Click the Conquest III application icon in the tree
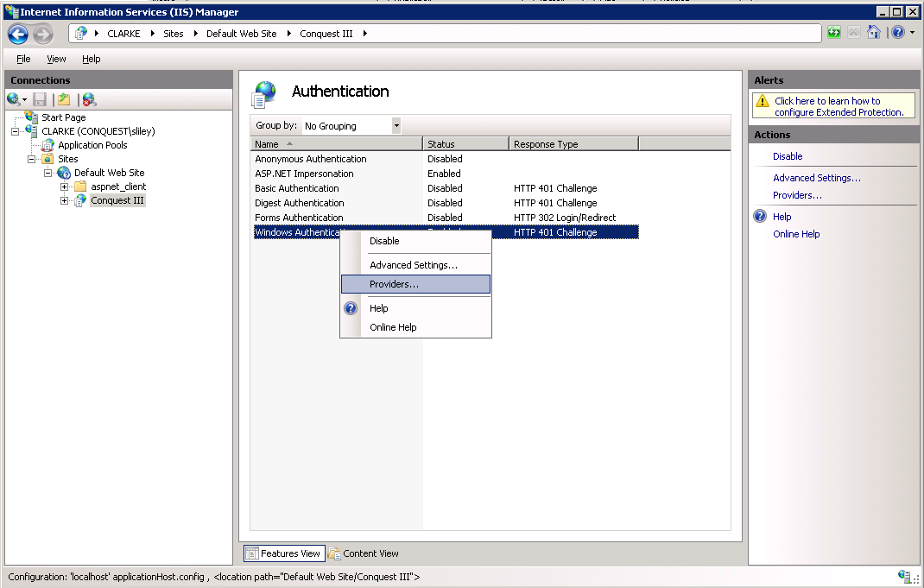Image resolution: width=924 pixels, height=588 pixels. (x=80, y=200)
